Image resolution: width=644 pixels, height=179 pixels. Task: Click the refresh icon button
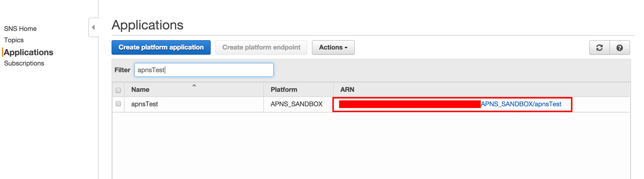tap(599, 47)
